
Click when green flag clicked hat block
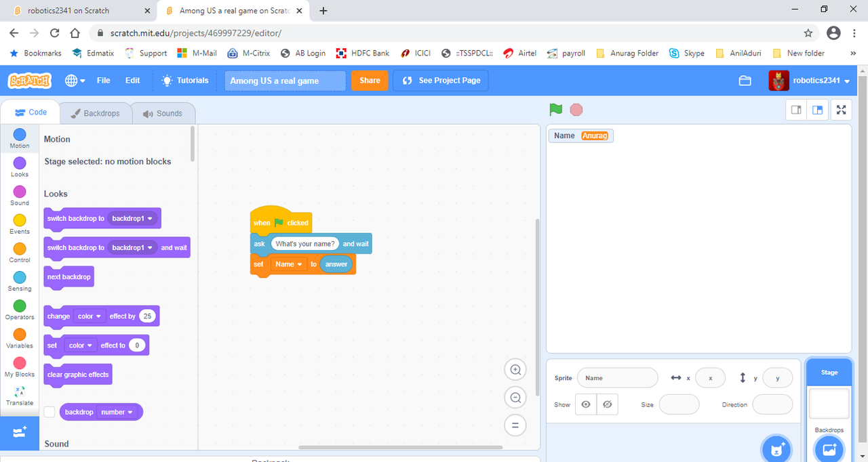[x=281, y=221]
